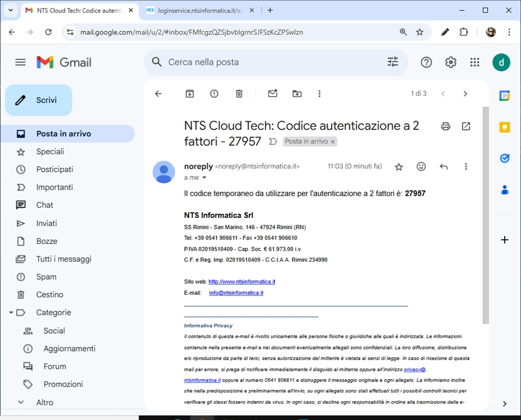The image size is (521, 420).
Task: Open Posticipati folder
Action: pyautogui.click(x=67, y=170)
